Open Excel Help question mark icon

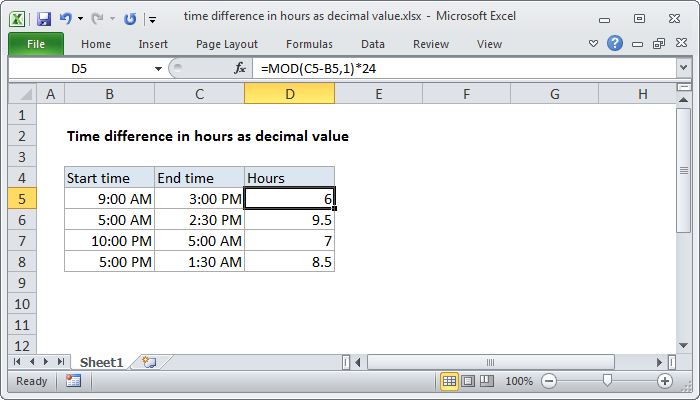[615, 44]
